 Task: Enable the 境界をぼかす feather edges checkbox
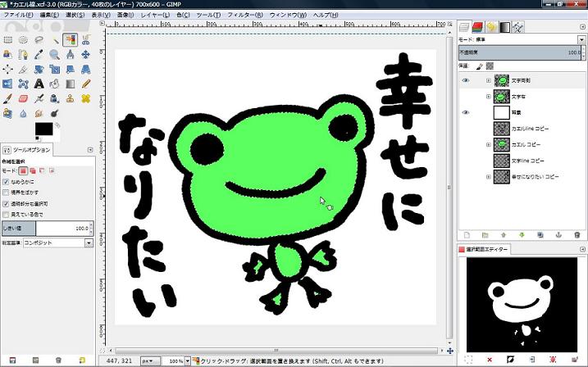(6, 193)
